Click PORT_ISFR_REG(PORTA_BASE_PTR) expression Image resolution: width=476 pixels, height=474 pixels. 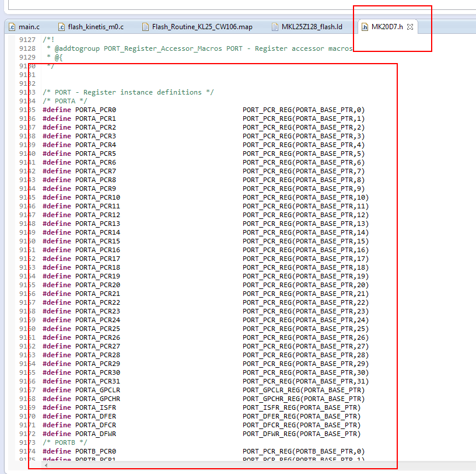click(302, 407)
